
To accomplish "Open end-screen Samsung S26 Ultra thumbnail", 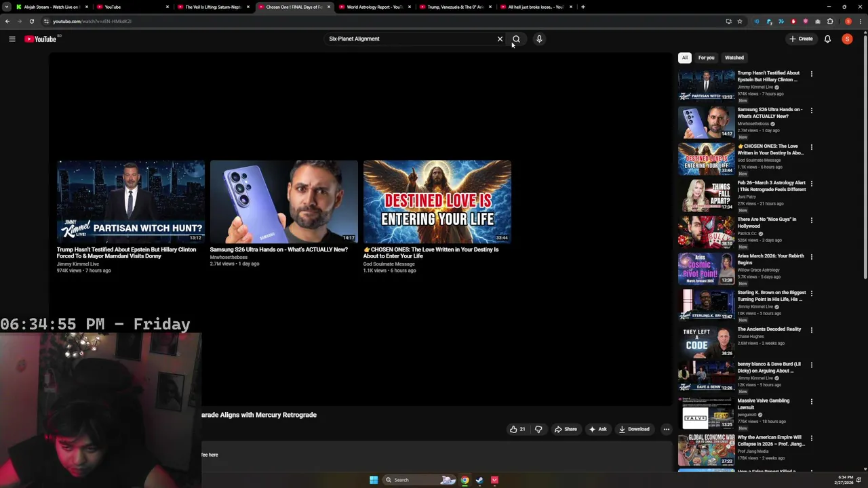I will 284,201.
